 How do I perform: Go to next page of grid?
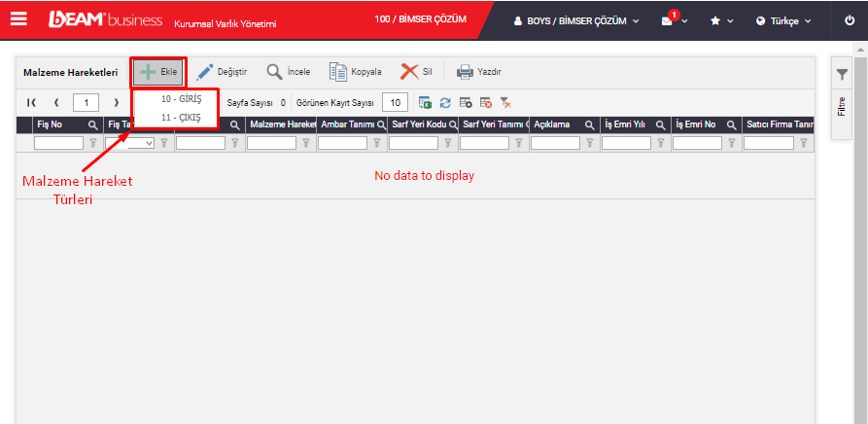[x=117, y=102]
